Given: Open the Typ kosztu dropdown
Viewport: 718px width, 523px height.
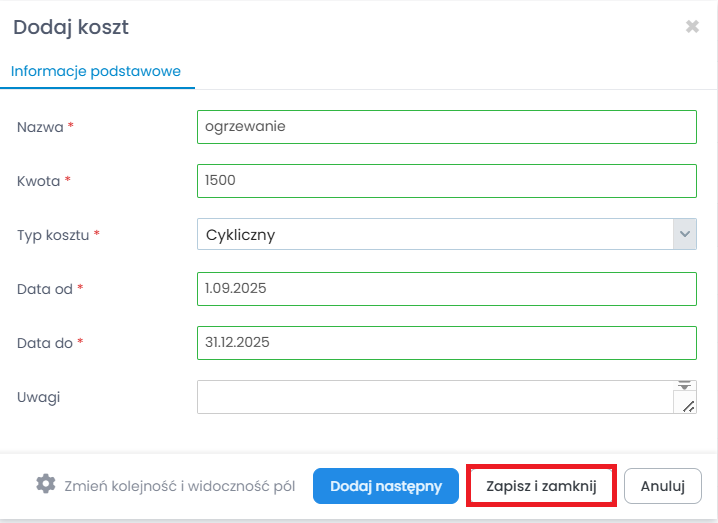Looking at the screenshot, I should [436, 235].
